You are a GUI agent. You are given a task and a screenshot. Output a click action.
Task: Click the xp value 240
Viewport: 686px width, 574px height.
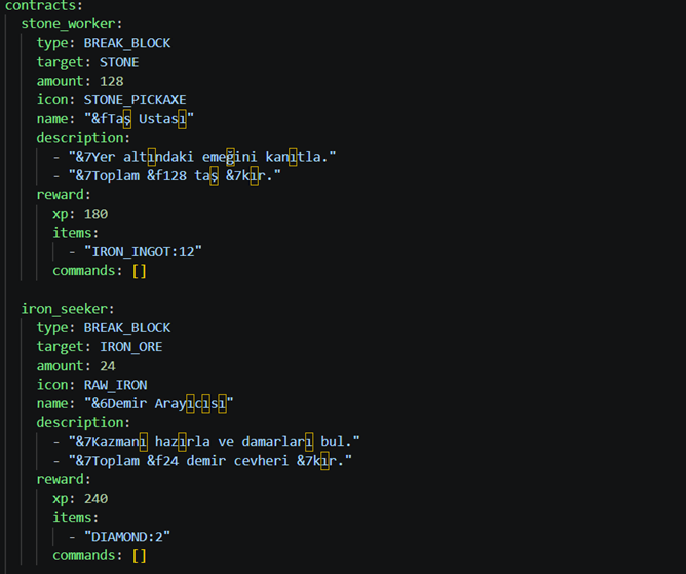pyautogui.click(x=96, y=499)
